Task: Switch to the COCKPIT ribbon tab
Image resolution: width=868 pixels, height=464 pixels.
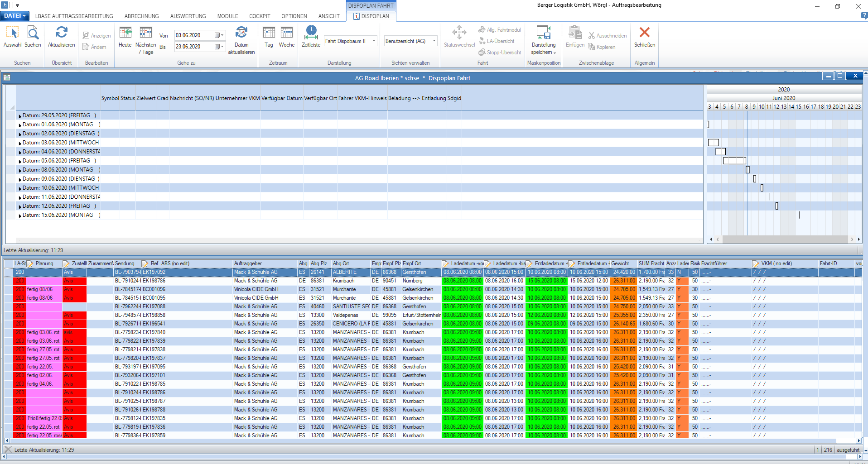Action: tap(260, 16)
